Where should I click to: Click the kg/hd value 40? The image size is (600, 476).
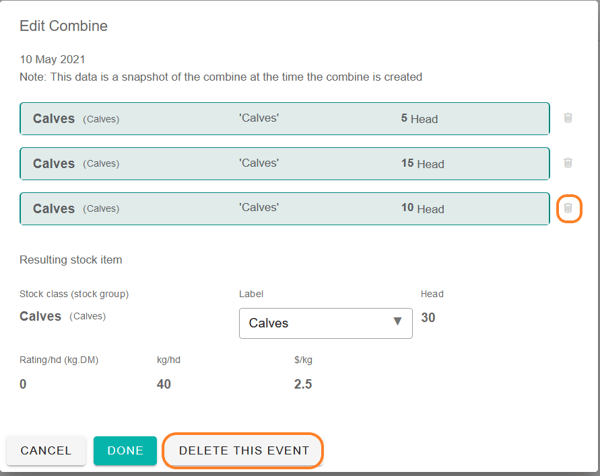pyautogui.click(x=164, y=384)
